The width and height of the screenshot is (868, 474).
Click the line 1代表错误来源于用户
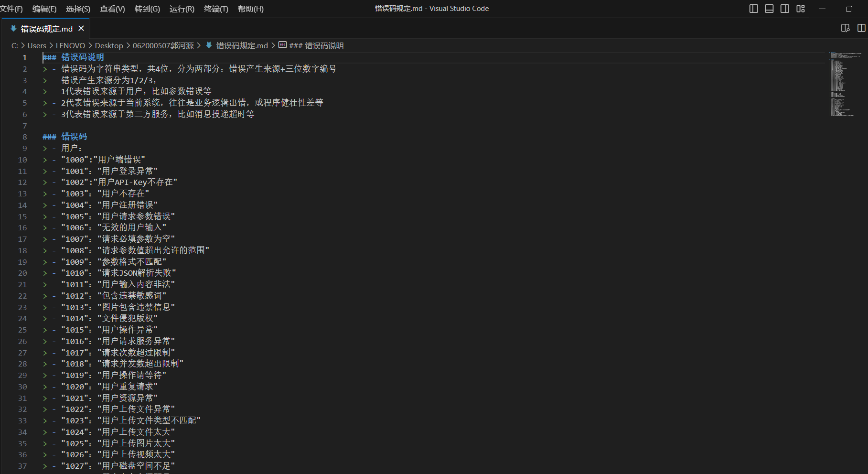tap(136, 91)
